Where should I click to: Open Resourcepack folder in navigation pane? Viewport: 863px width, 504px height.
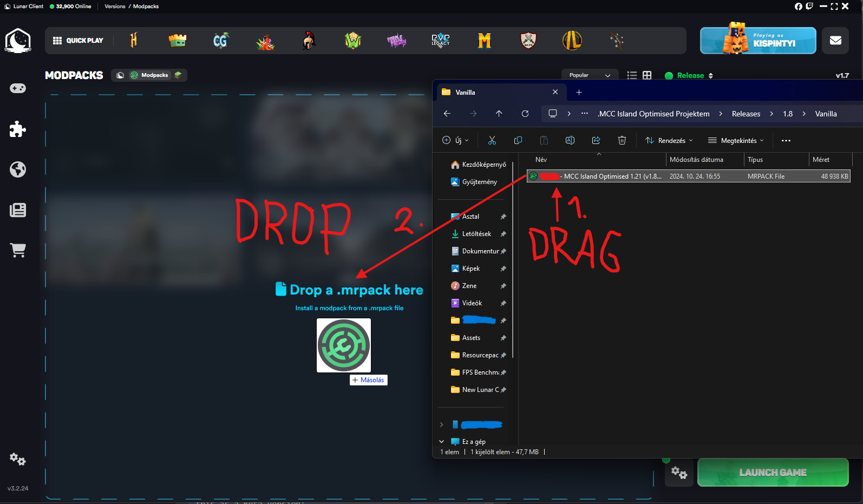480,355
